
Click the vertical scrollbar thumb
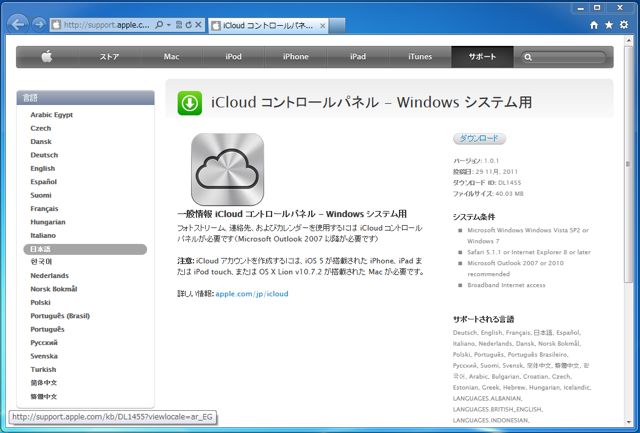[628, 163]
